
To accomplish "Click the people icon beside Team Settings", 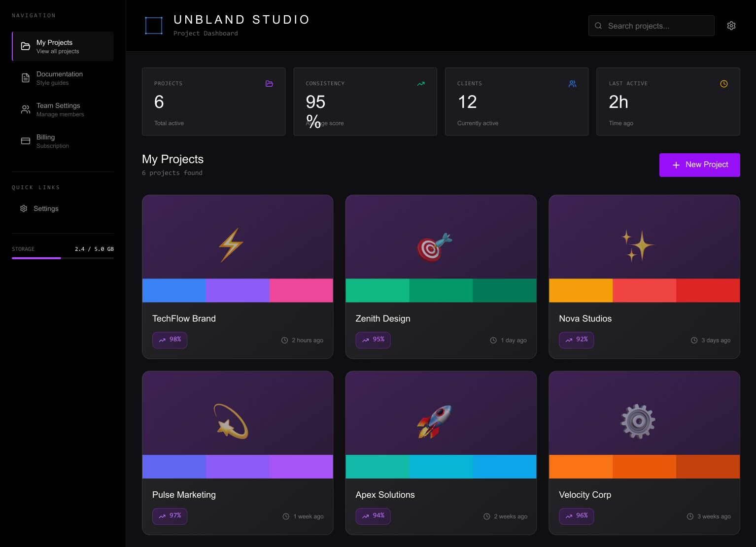I will 26,109.
